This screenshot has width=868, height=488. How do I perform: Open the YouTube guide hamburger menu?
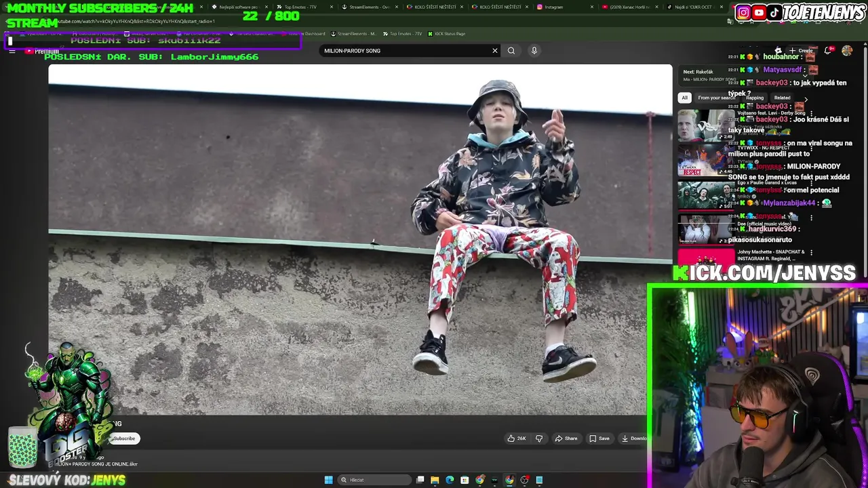(12, 51)
